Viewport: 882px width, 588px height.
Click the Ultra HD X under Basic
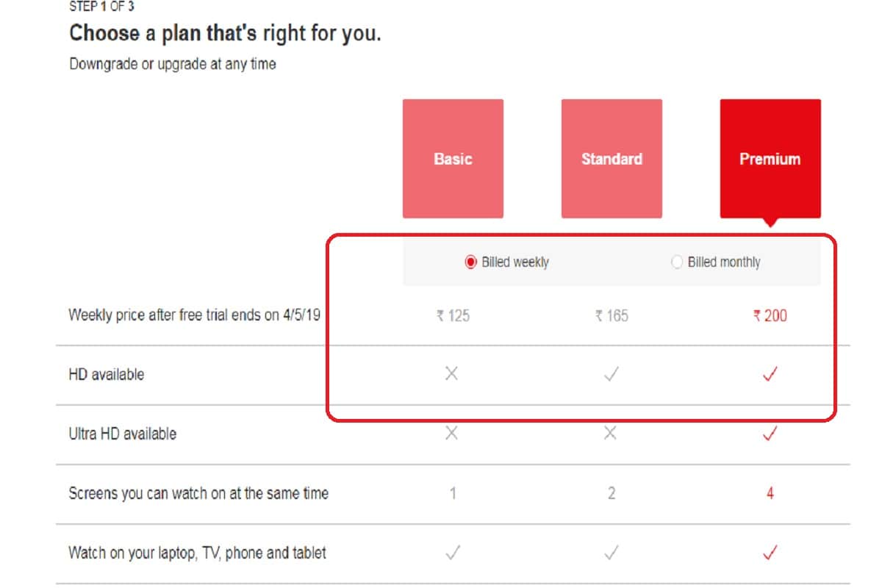pyautogui.click(x=451, y=432)
